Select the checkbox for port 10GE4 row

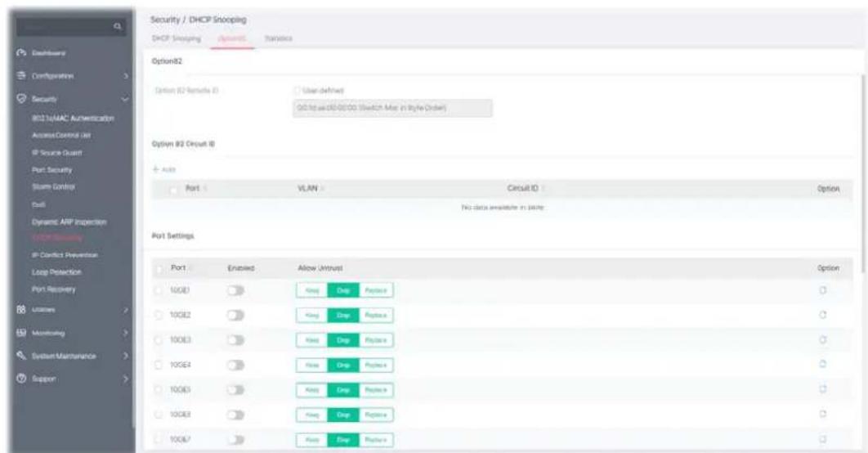(x=159, y=365)
